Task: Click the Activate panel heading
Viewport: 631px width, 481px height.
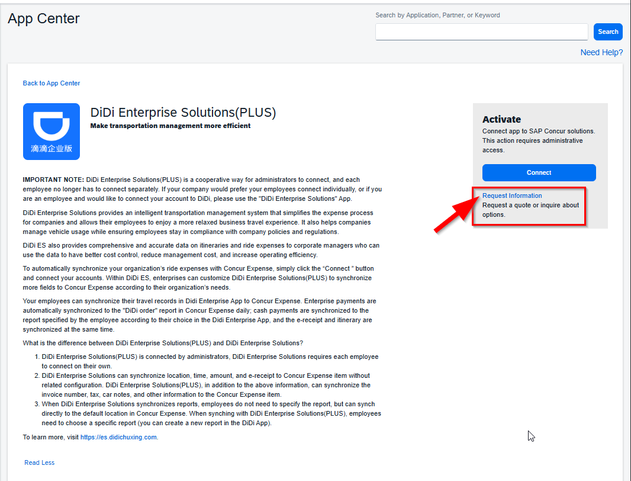Action: pyautogui.click(x=501, y=119)
